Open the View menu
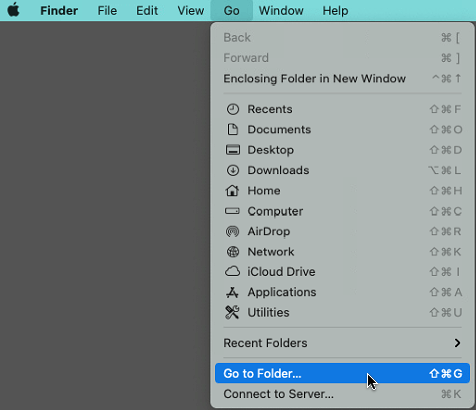The height and width of the screenshot is (410, 476). (191, 11)
